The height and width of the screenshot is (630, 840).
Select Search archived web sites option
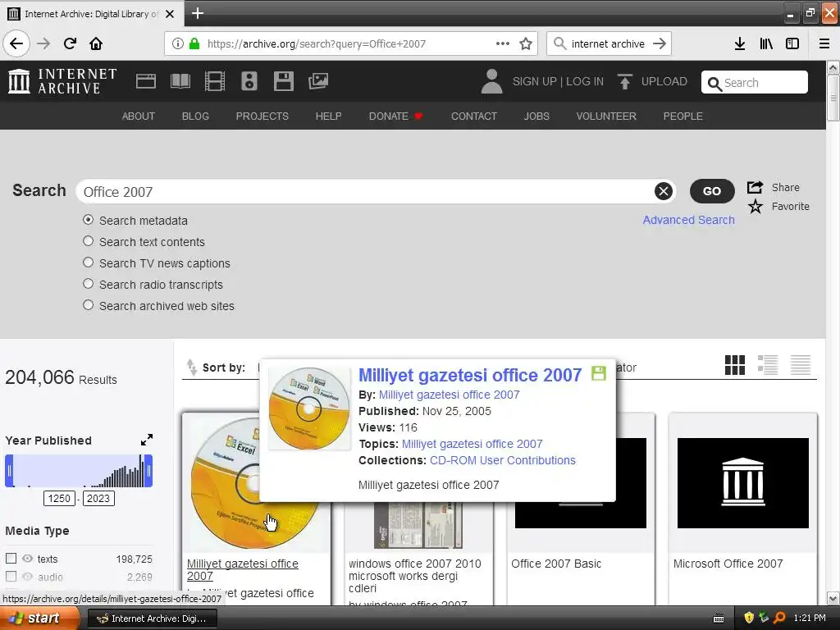tap(89, 305)
